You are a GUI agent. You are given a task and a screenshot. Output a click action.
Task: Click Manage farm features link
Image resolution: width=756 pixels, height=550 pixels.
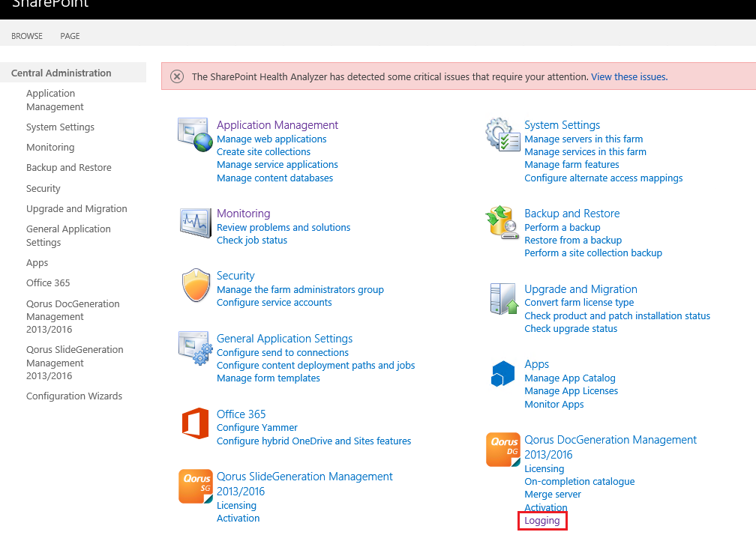pos(571,165)
